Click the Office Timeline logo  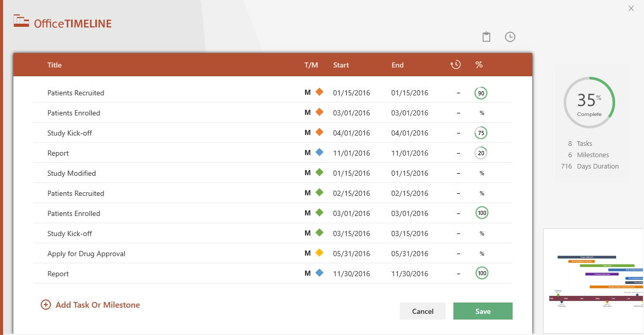click(62, 22)
